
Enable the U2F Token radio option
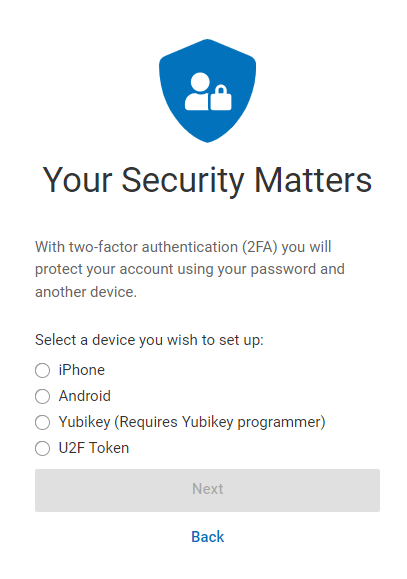42,448
